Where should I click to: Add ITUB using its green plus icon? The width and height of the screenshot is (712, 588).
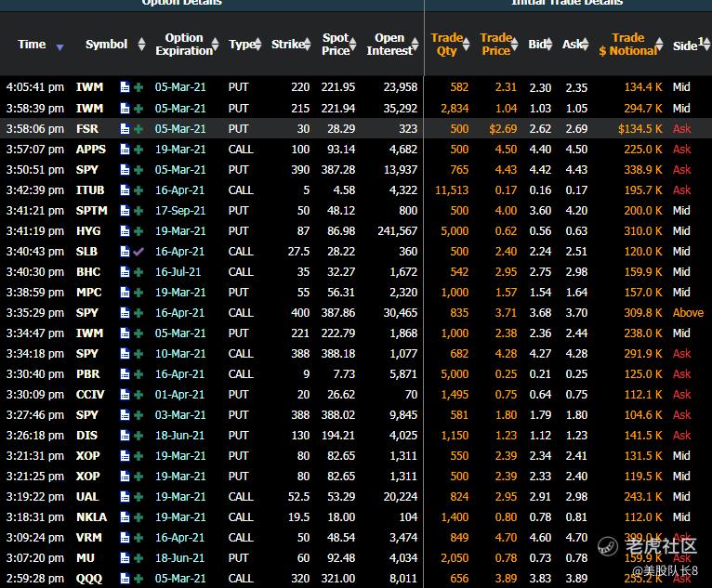point(138,189)
